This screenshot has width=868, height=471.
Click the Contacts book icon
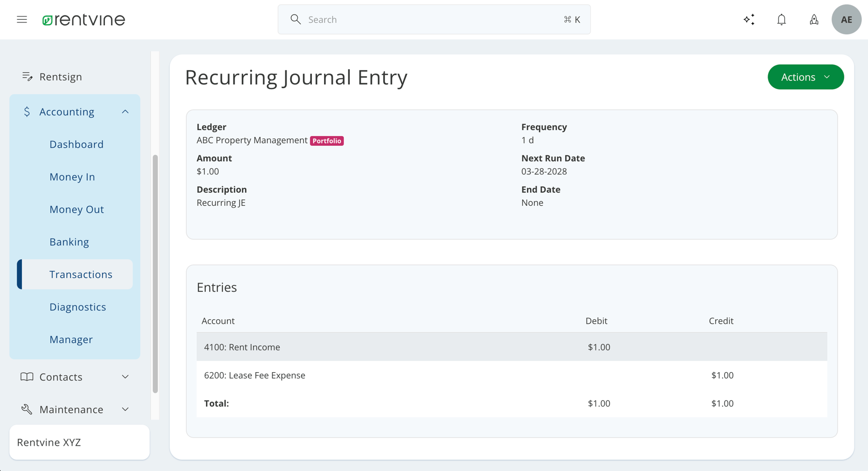pyautogui.click(x=27, y=377)
